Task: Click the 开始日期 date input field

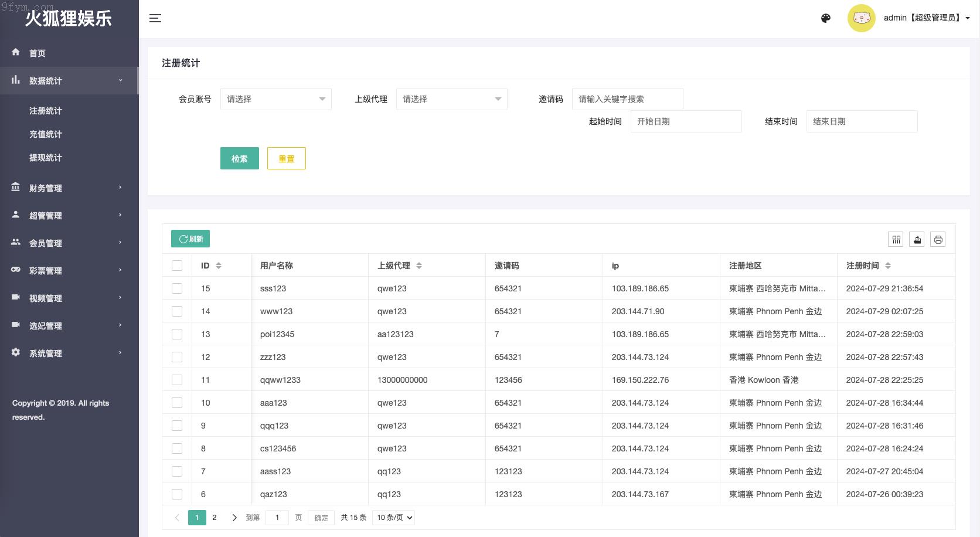Action: (x=686, y=121)
